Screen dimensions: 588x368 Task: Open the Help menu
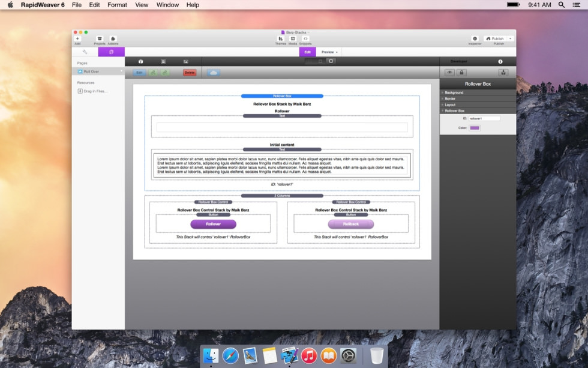193,5
